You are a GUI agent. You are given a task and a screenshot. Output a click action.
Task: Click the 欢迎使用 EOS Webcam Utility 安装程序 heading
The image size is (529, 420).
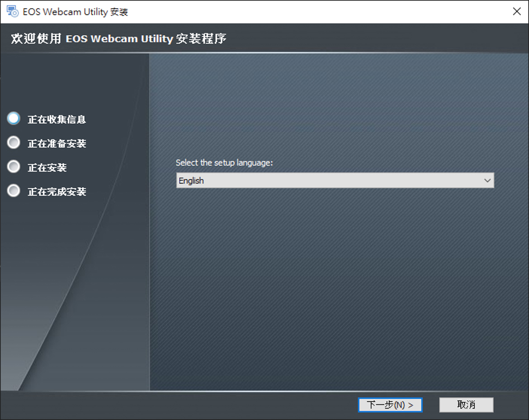coord(119,39)
